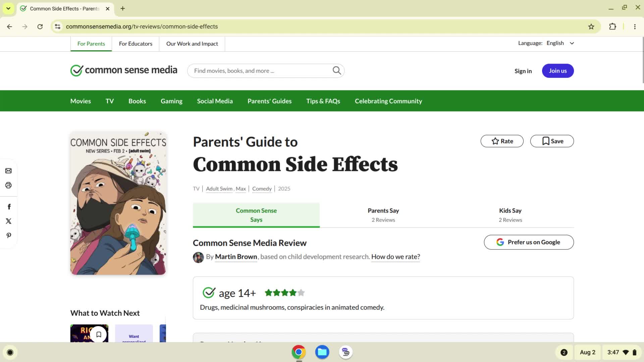Share the review on X
644x362 pixels.
coord(9,221)
